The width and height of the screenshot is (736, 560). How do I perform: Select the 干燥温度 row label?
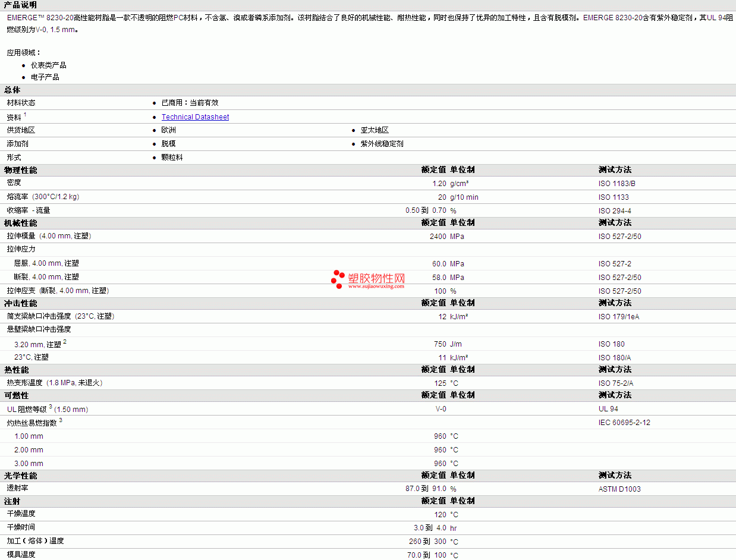(21, 514)
